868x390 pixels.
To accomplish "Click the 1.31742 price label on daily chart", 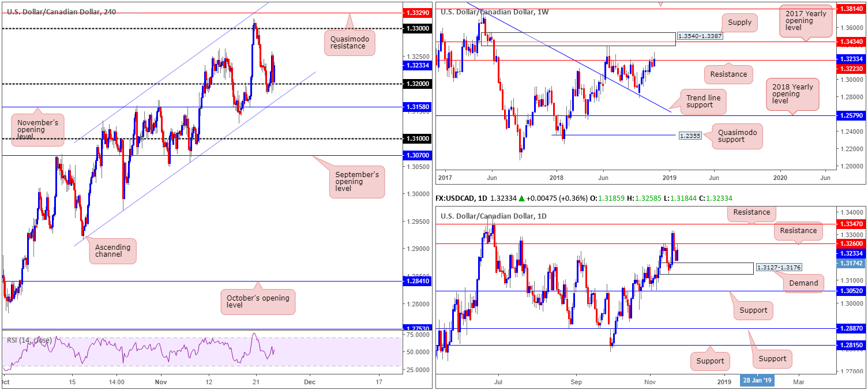I will point(850,262).
